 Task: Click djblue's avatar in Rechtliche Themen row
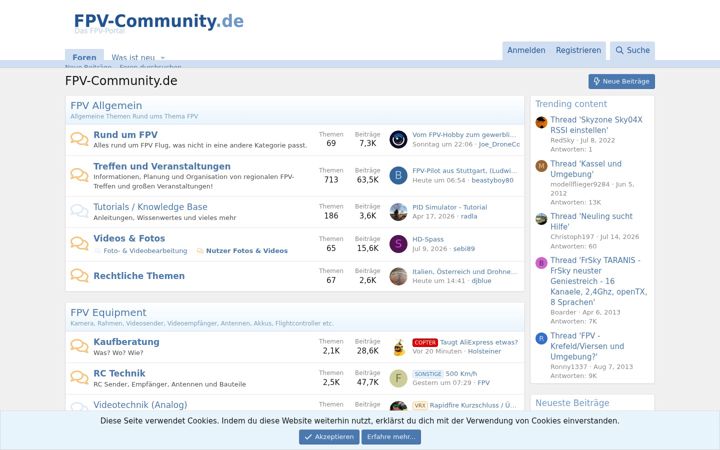(x=398, y=276)
